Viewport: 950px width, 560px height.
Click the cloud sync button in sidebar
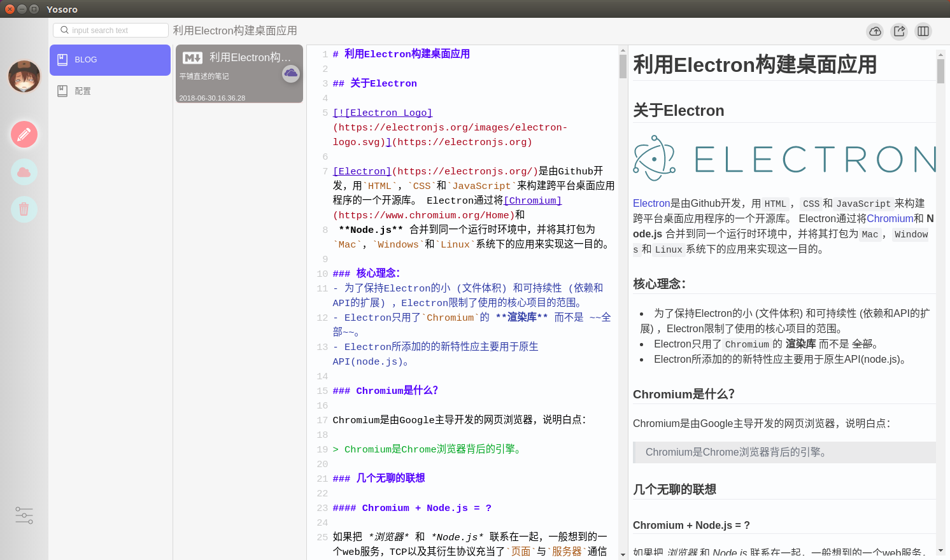(x=24, y=172)
